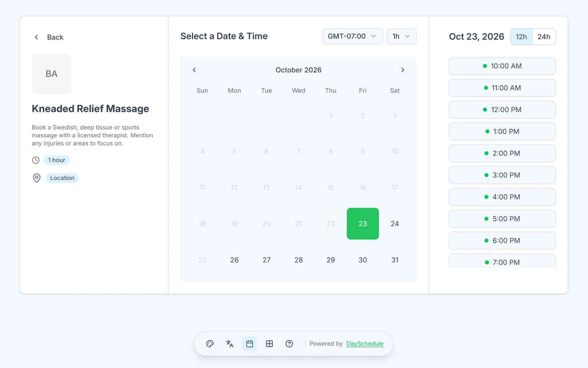Click the BA avatar thumbnail
The height and width of the screenshot is (368, 588).
[51, 74]
